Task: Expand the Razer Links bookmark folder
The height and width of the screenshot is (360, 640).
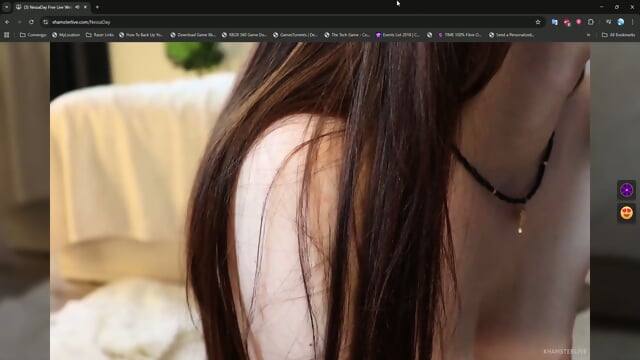Action: pos(100,35)
